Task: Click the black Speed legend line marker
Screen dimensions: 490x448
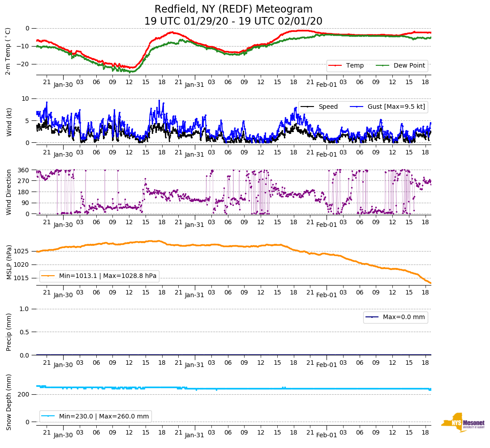Action: pos(307,107)
